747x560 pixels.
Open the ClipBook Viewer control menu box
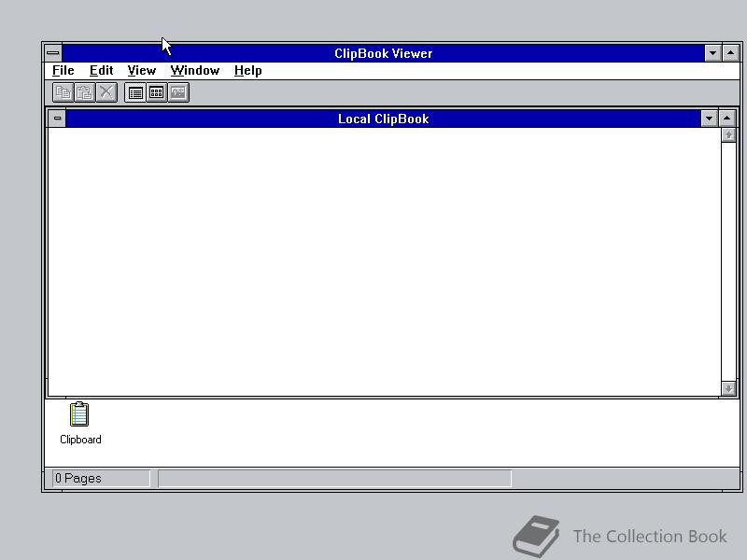(x=53, y=53)
